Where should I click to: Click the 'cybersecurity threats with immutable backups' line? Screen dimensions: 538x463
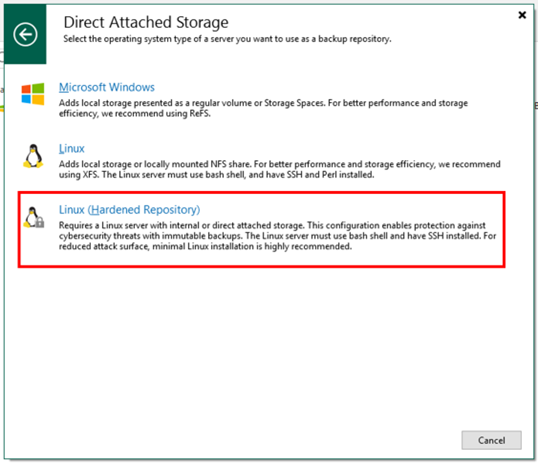277,236
